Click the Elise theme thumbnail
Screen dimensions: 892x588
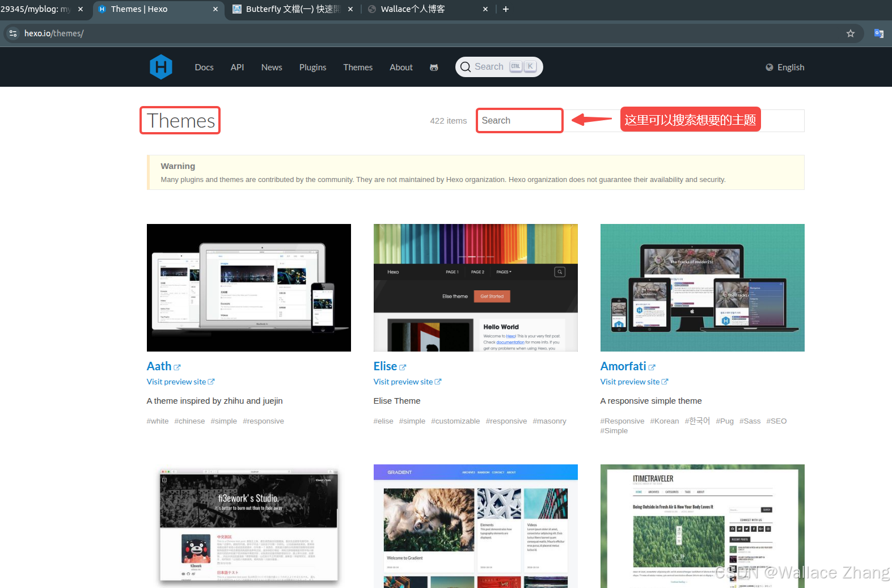click(x=475, y=287)
